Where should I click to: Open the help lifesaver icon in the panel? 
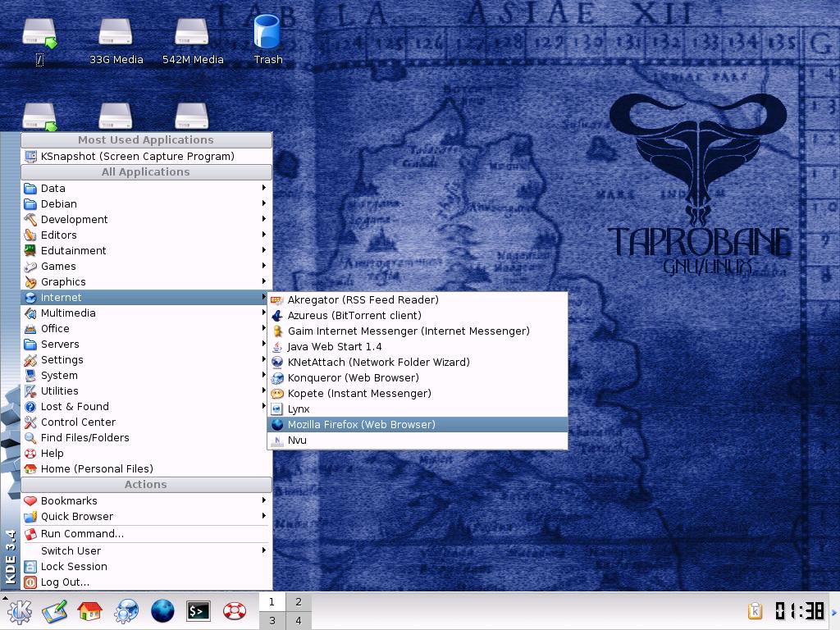pos(234,610)
